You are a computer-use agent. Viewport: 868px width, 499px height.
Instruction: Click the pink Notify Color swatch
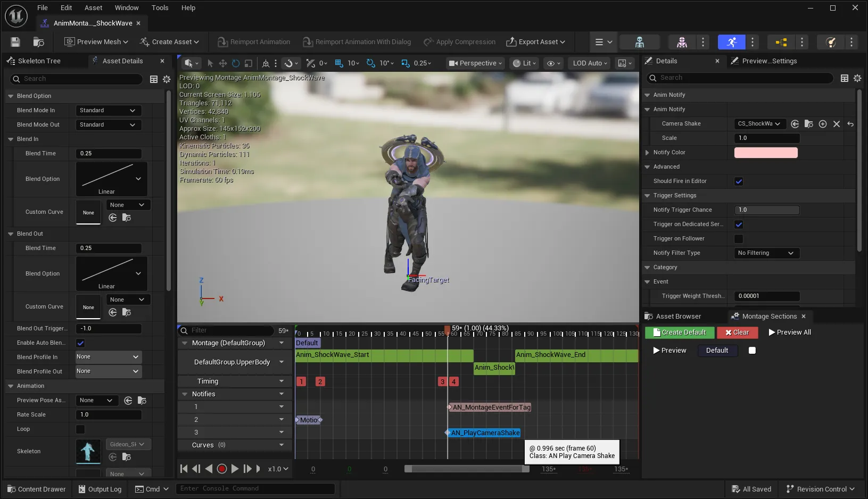766,153
